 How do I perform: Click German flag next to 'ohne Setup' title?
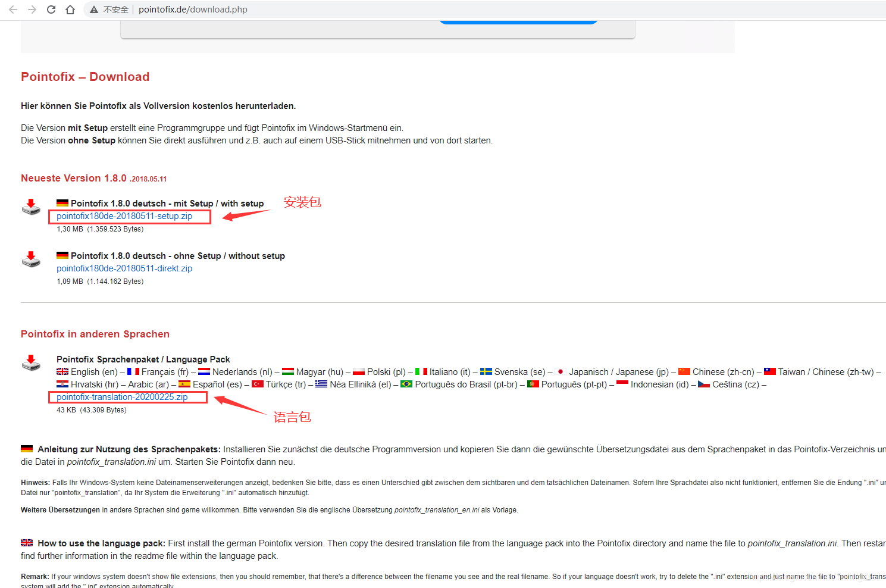(62, 255)
